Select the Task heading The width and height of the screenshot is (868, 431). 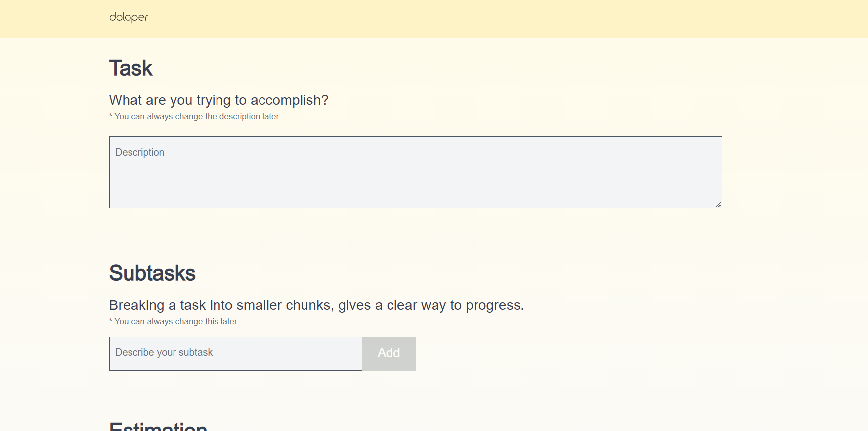coord(131,68)
